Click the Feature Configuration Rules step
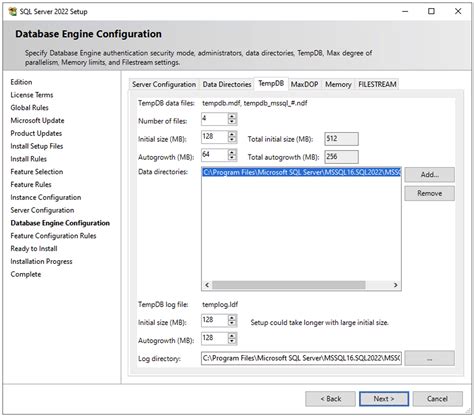 tap(53, 236)
